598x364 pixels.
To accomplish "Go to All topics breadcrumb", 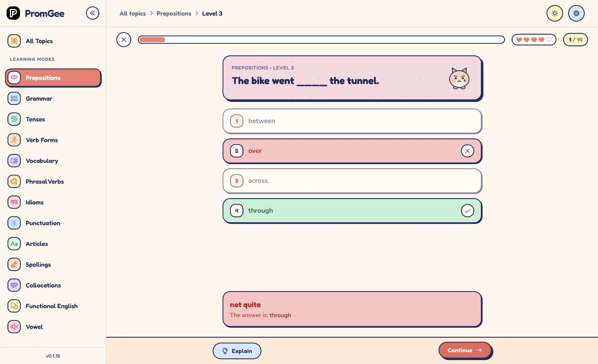I will (133, 13).
